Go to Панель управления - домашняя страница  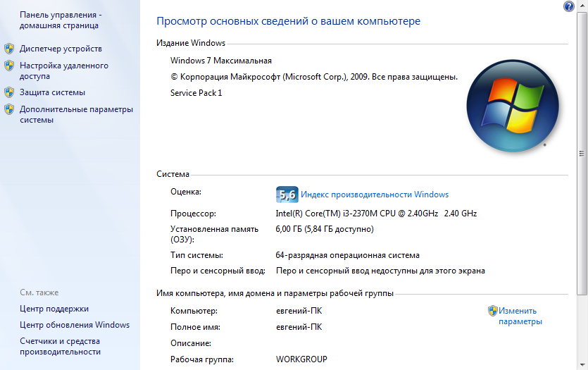[x=60, y=20]
